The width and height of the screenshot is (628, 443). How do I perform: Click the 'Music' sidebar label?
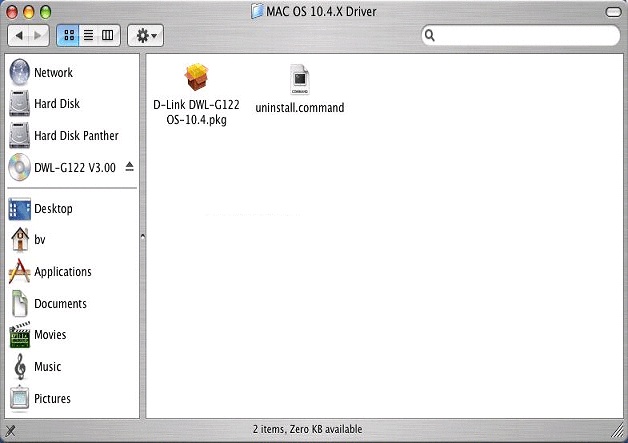pos(48,366)
